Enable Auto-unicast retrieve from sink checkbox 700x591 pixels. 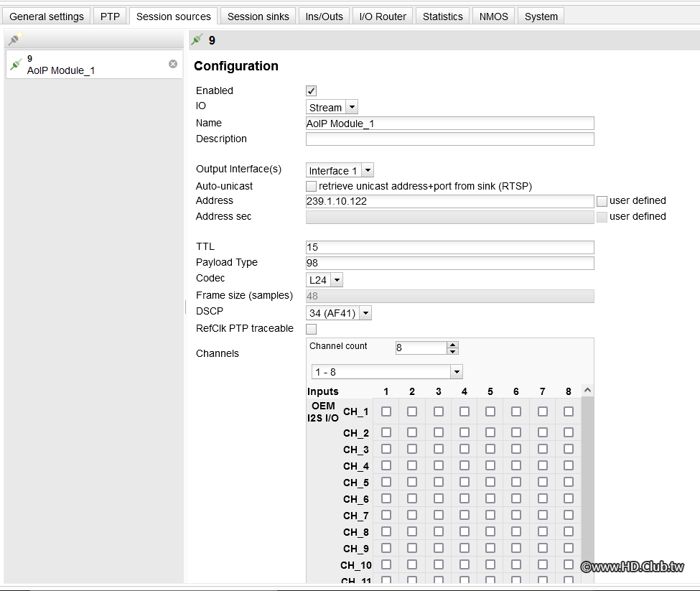coord(312,186)
